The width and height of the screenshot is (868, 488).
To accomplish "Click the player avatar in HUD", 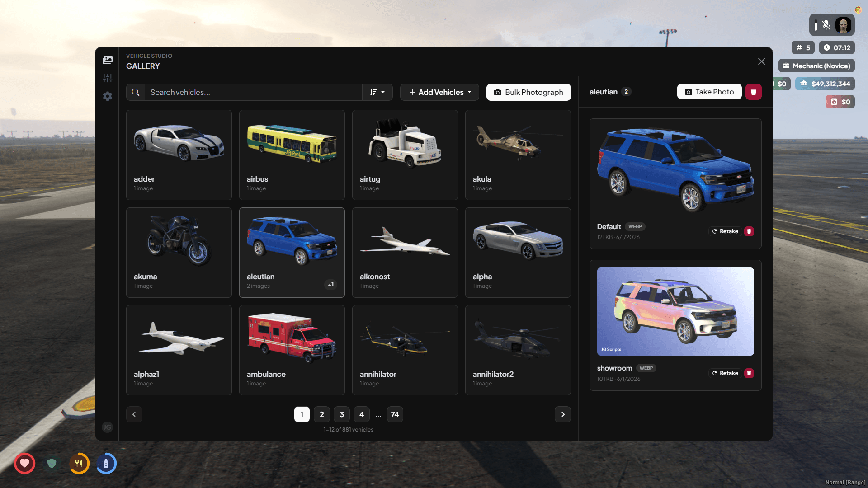I will [843, 25].
